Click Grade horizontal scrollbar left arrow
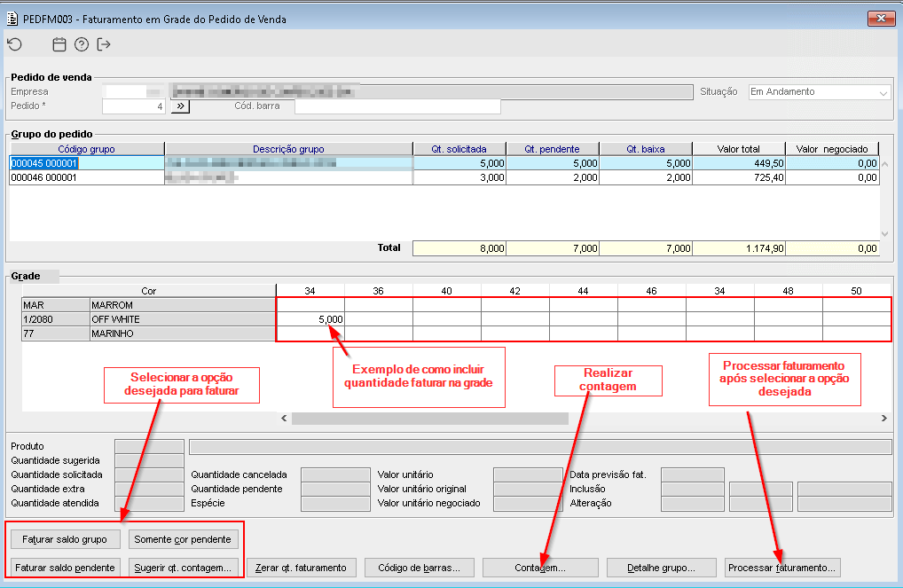The width and height of the screenshot is (903, 588). click(x=284, y=418)
